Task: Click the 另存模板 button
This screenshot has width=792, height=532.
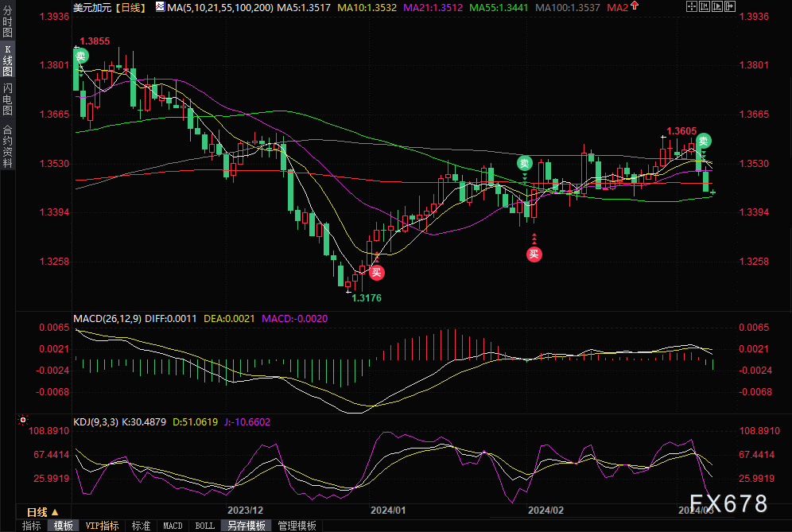Action: tap(247, 526)
